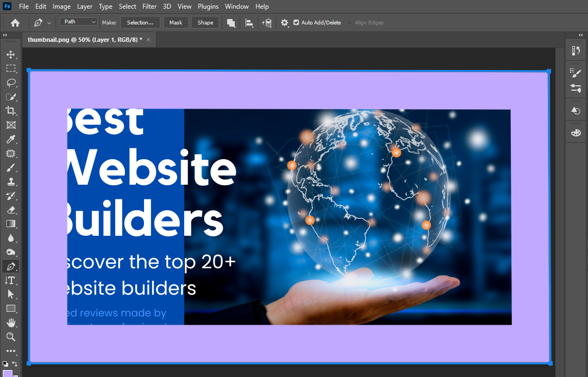Open the Path mode dropdown
The height and width of the screenshot is (377, 588).
79,22
